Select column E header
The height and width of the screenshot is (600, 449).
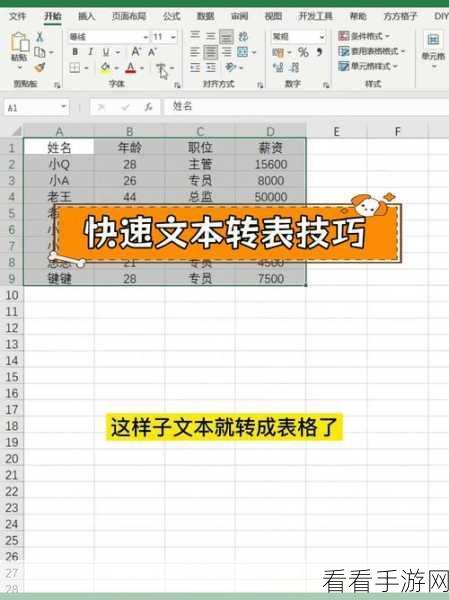click(336, 132)
